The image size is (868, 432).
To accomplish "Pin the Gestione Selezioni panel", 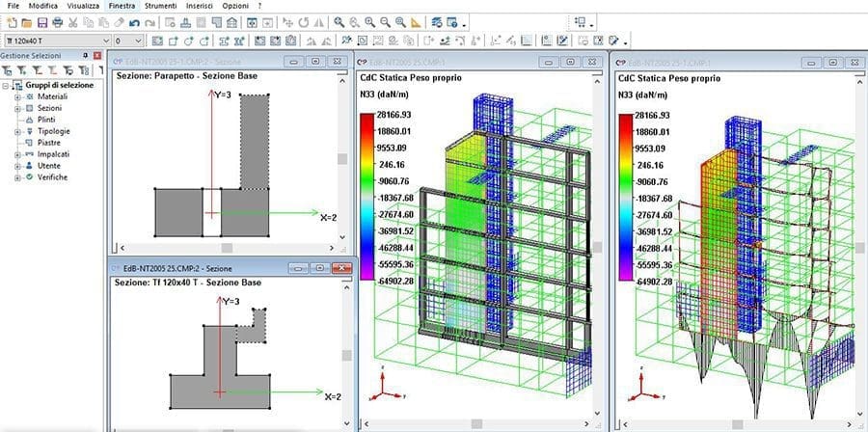I will point(86,56).
